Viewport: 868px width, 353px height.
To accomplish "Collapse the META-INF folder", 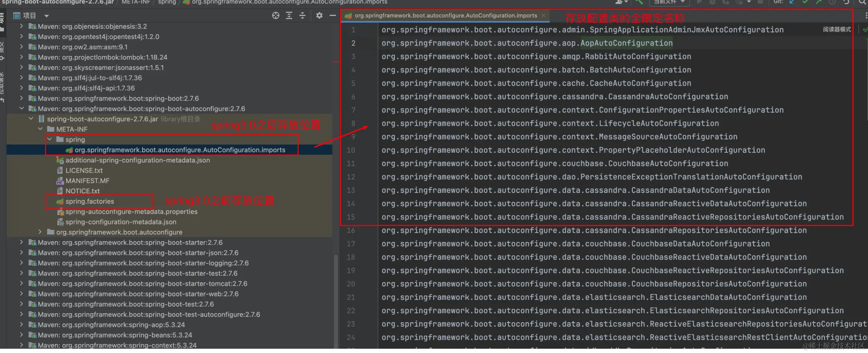I will pyautogui.click(x=40, y=129).
